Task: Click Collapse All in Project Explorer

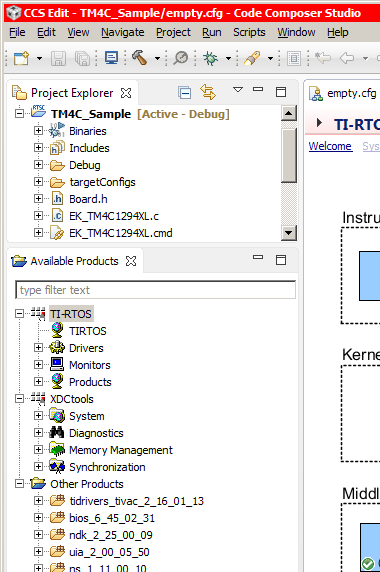Action: (185, 92)
